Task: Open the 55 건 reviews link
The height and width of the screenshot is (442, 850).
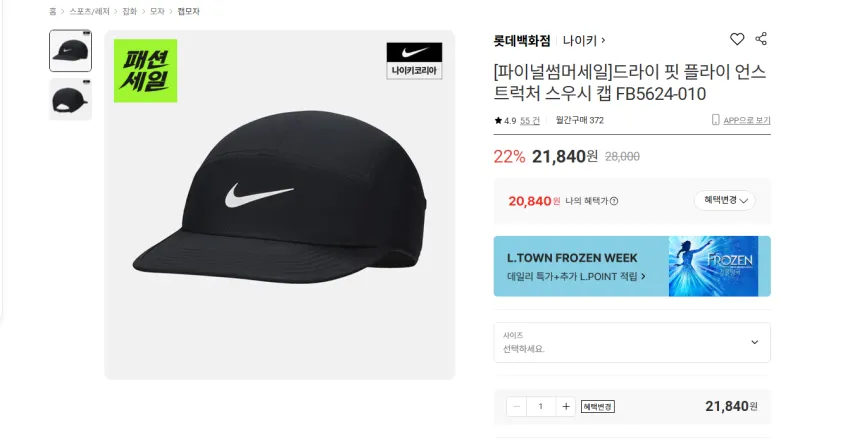Action: (x=530, y=120)
